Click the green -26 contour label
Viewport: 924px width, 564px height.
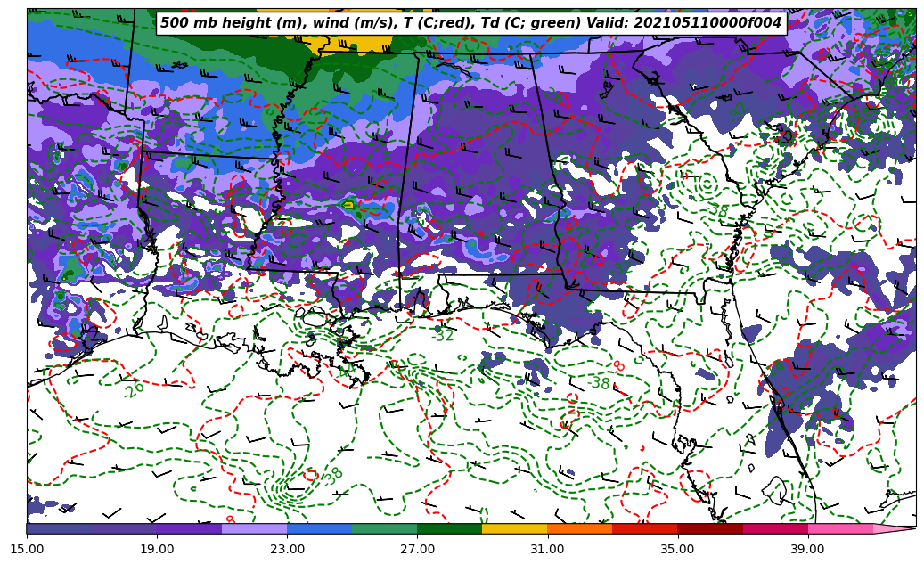pyautogui.click(x=134, y=389)
